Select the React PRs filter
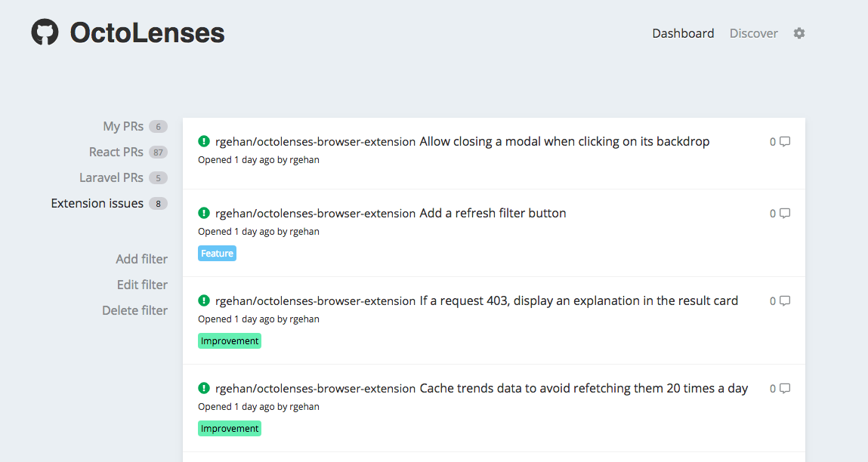868x462 pixels. point(116,152)
